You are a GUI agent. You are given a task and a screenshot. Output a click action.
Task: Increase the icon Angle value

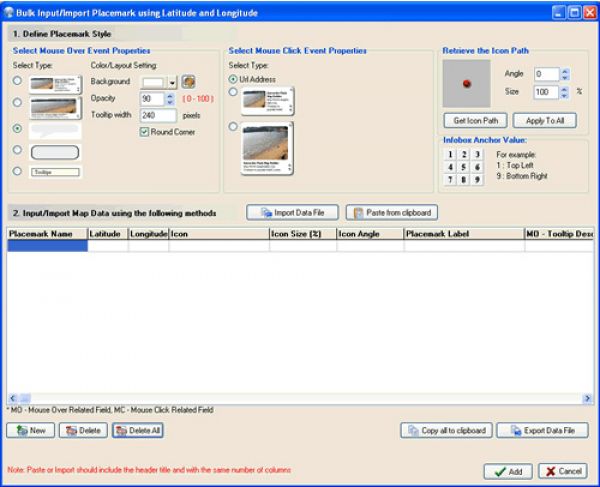pos(565,71)
